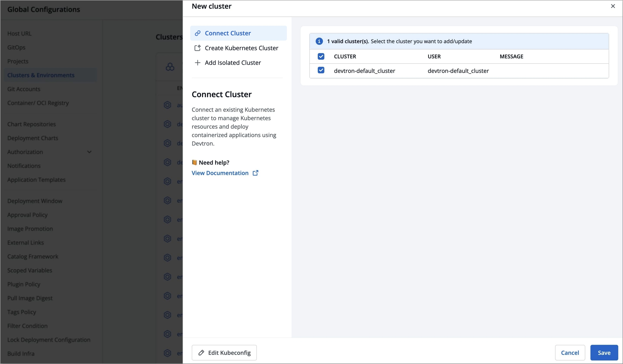Click the Cancel button
This screenshot has height=364, width=623.
(x=570, y=353)
